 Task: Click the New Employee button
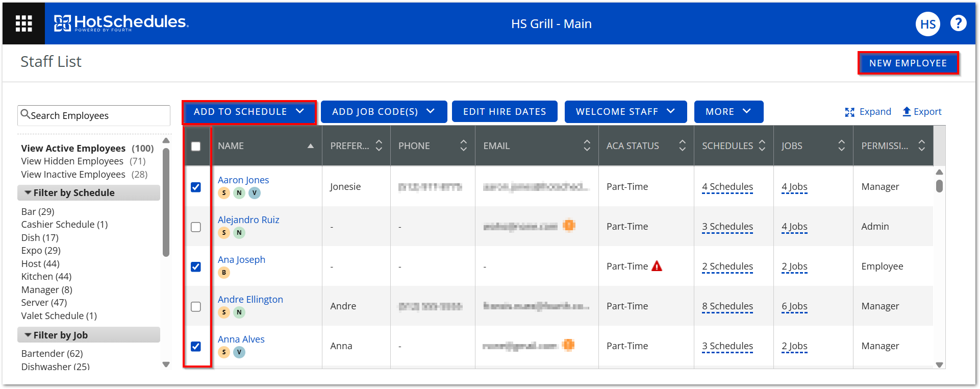908,63
